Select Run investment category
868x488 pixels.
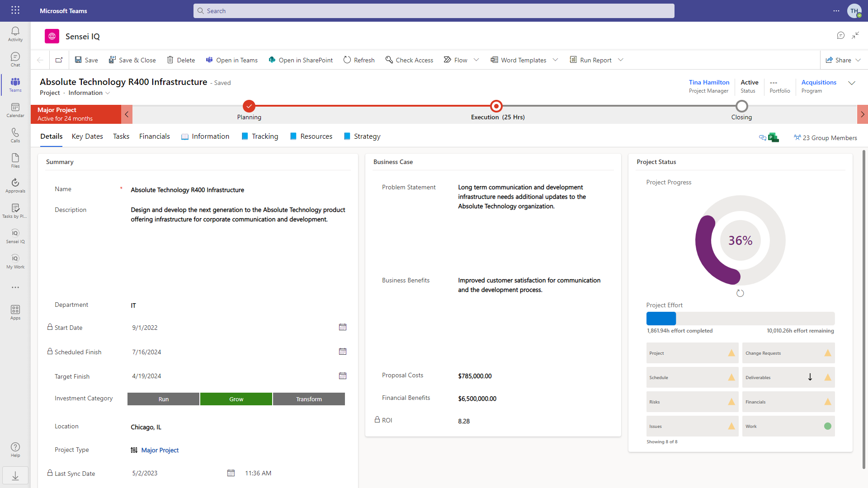164,399
